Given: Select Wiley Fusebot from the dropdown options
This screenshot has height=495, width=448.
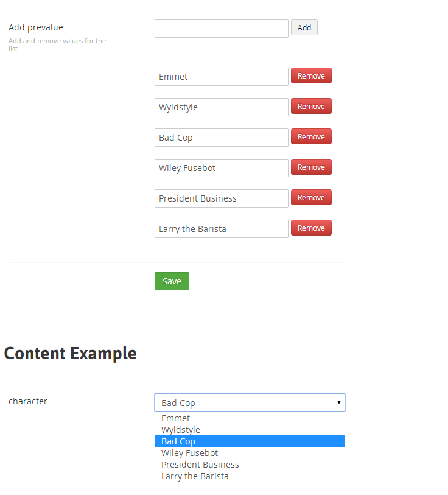Looking at the screenshot, I should [x=189, y=453].
